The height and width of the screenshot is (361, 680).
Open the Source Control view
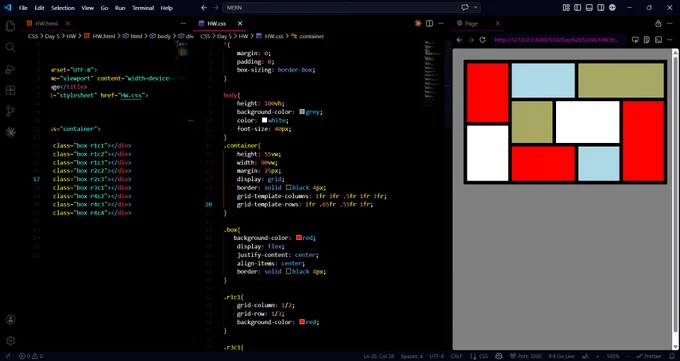point(10,112)
